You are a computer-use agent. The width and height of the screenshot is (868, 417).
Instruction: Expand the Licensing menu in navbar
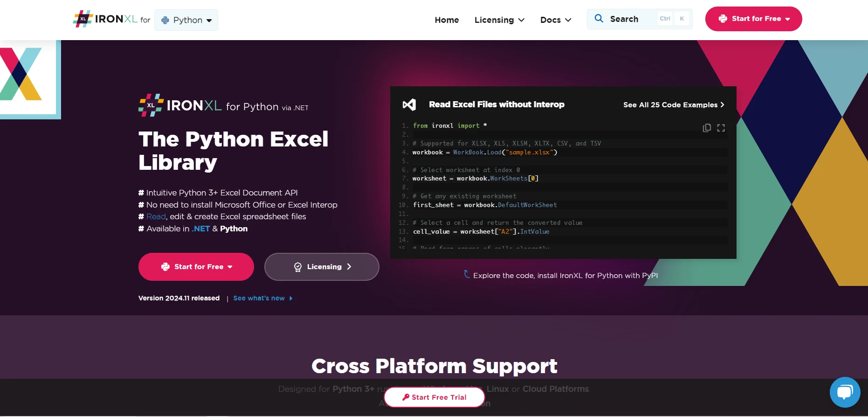click(499, 20)
